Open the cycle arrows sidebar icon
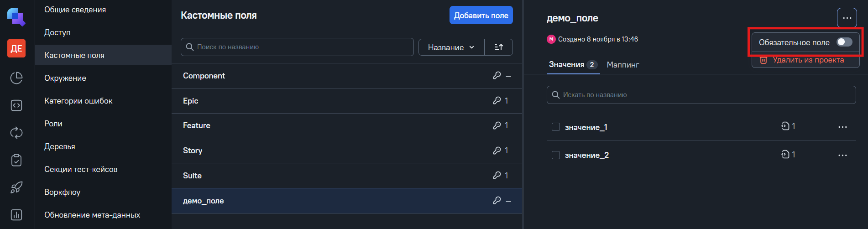 [16, 133]
